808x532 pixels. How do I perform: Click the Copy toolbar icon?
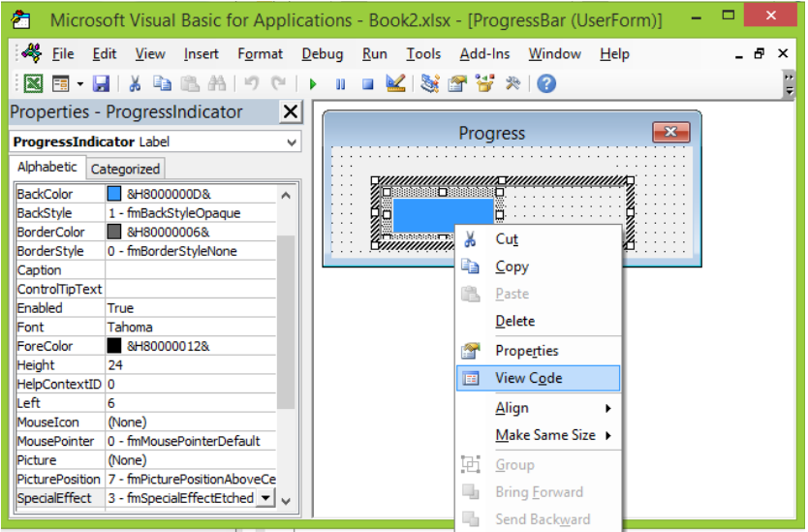[x=162, y=83]
